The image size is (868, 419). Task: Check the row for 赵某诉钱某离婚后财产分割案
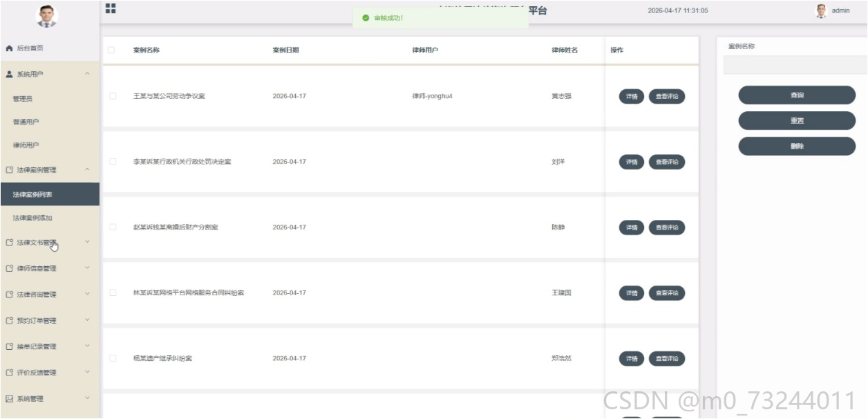[113, 227]
